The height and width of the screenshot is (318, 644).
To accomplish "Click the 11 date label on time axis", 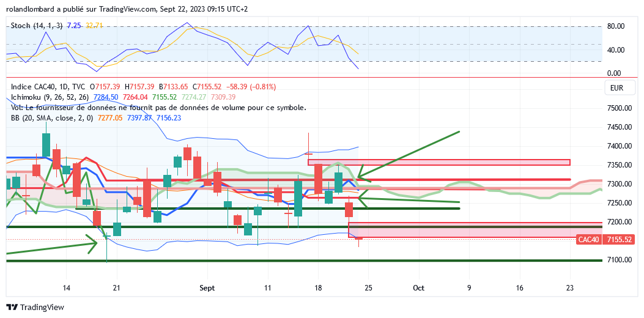I will 267,287.
